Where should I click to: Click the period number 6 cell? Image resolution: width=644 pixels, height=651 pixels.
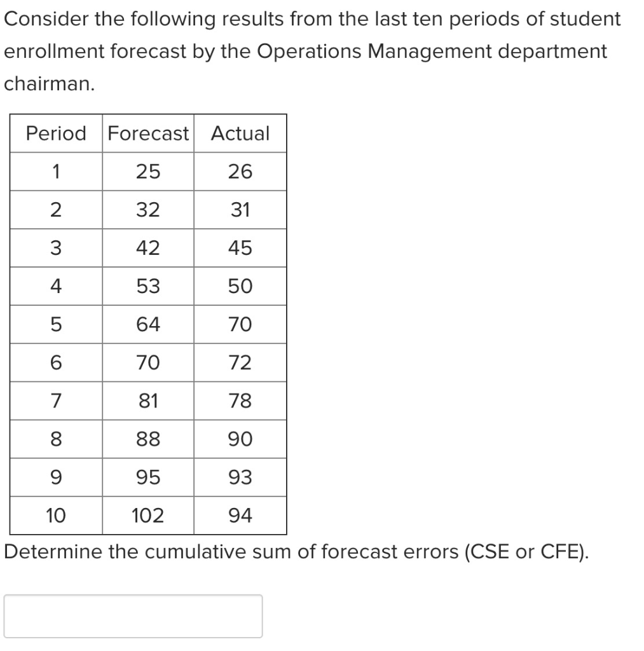pos(55,362)
